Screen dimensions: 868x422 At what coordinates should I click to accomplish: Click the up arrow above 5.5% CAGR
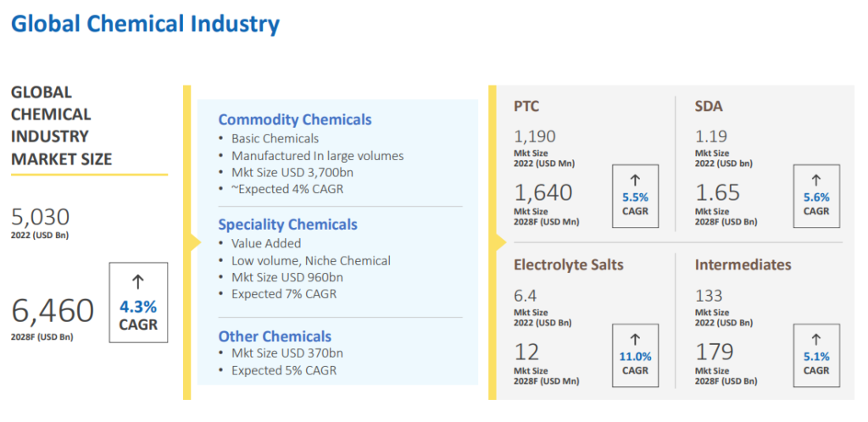pyautogui.click(x=635, y=180)
